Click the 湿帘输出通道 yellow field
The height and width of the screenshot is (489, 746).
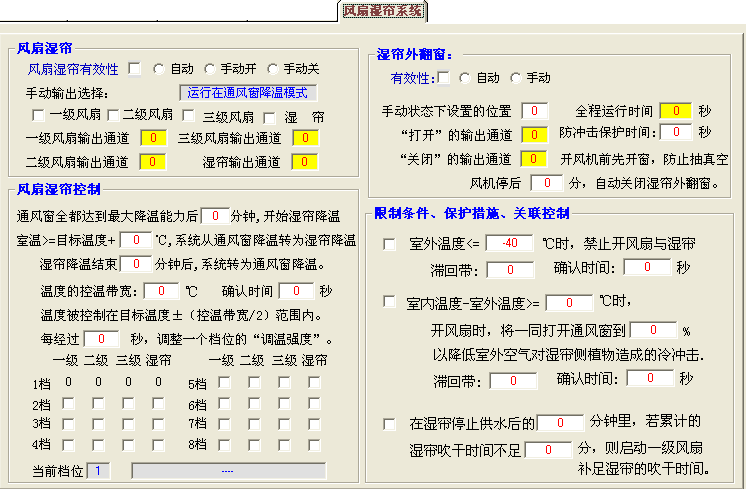tap(305, 161)
